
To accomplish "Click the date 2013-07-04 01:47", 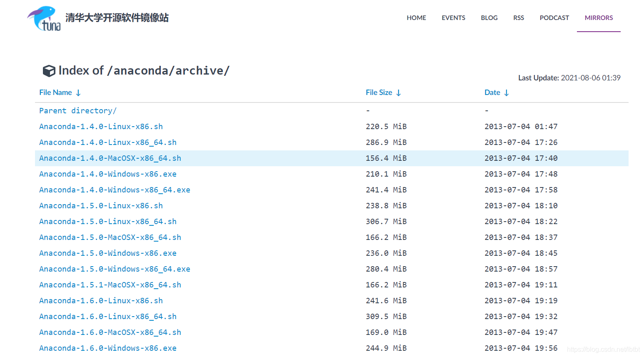I will [521, 127].
